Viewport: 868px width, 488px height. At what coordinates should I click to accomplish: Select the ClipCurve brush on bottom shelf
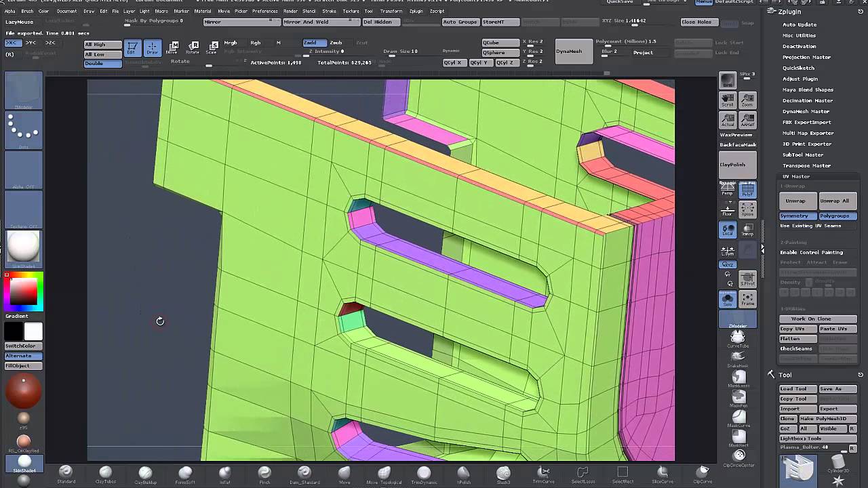(x=703, y=474)
